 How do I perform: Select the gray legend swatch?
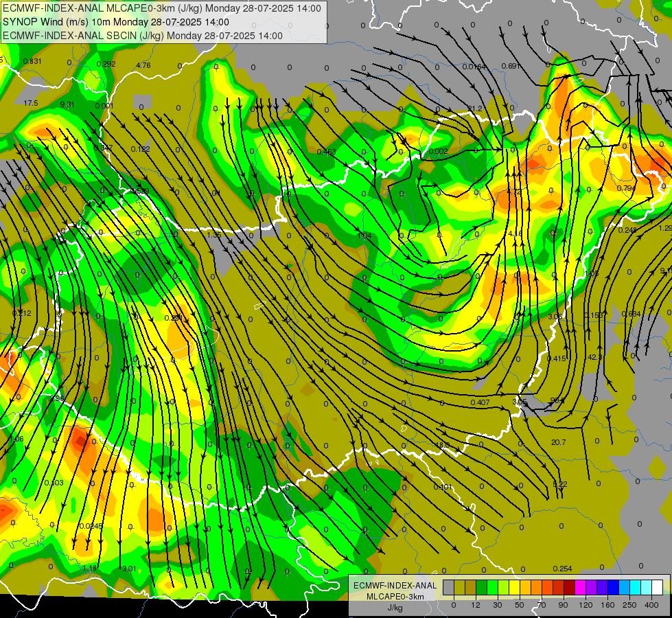(449, 587)
